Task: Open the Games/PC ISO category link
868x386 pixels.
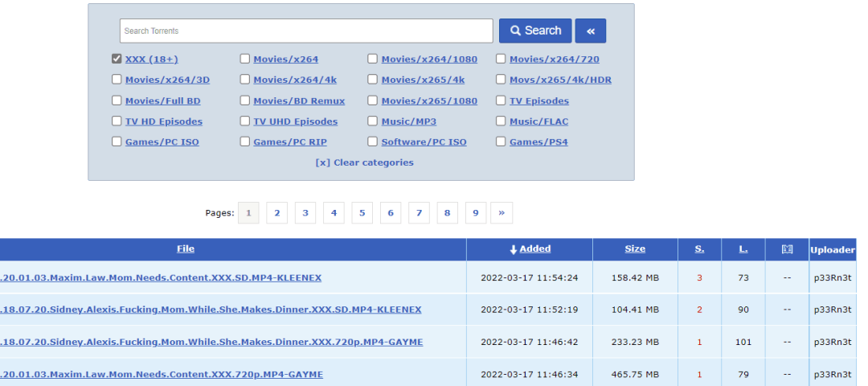Action: point(162,142)
